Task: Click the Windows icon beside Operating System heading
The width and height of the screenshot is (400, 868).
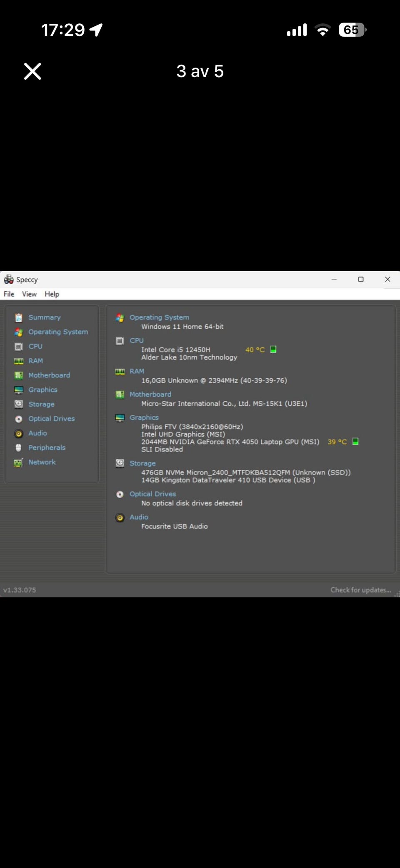Action: [x=120, y=318]
